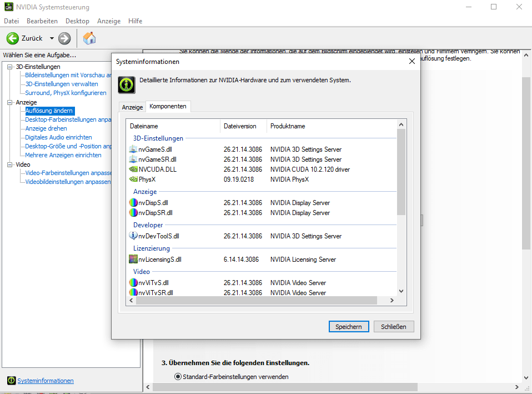532x394 pixels.
Task: Open Desktop-Farbeinstellungen anpassen item
Action: 68,119
